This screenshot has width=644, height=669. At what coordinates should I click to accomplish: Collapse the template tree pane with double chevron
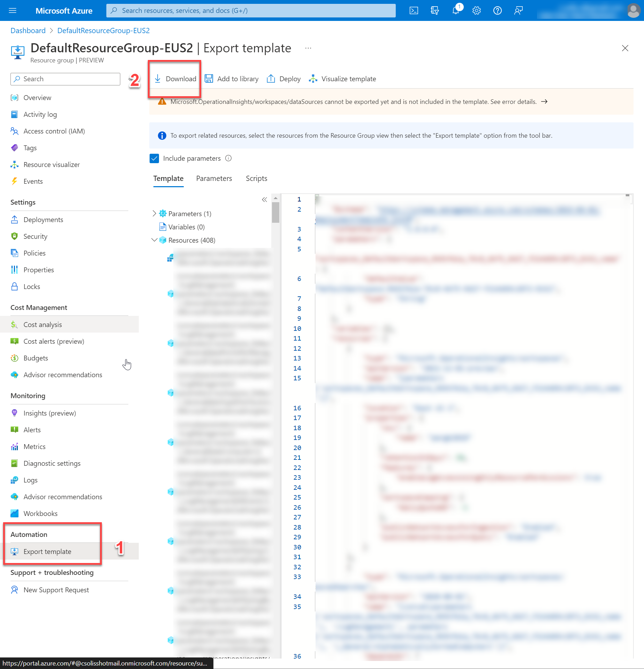pos(264,199)
